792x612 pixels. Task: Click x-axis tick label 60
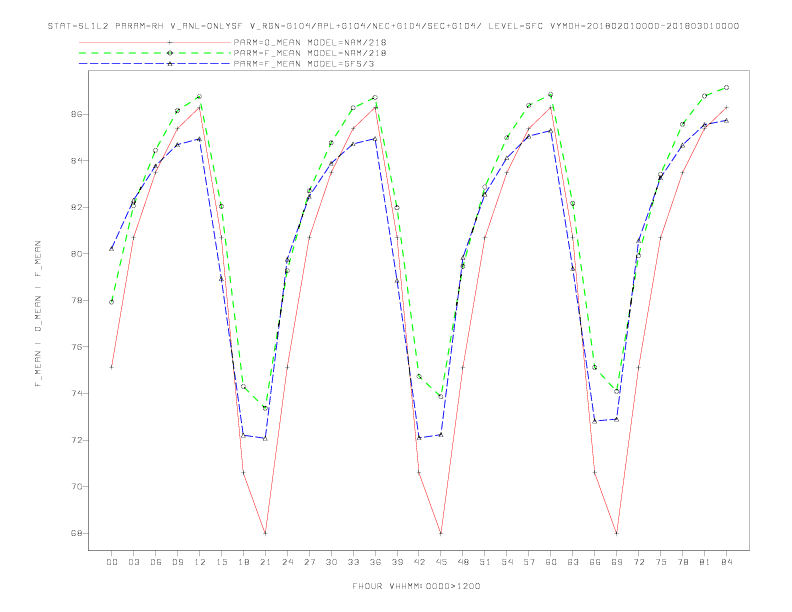(551, 562)
